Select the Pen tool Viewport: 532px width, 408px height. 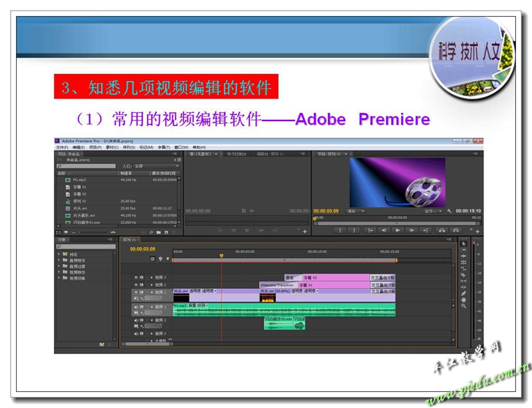(464, 294)
